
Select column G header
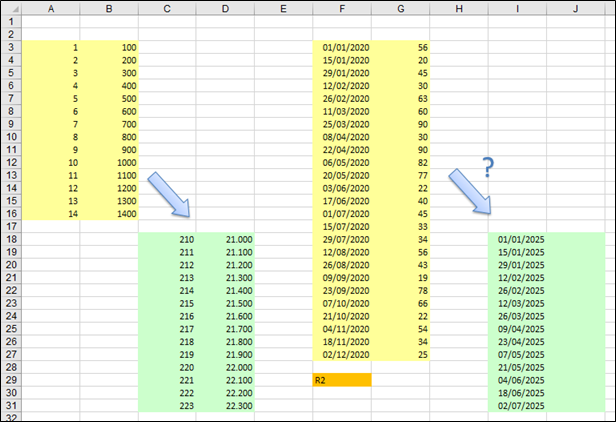click(x=400, y=9)
